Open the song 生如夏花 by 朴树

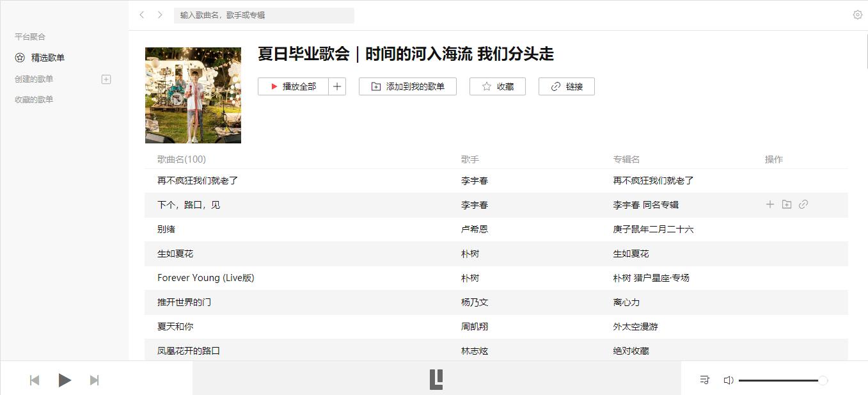coord(177,254)
